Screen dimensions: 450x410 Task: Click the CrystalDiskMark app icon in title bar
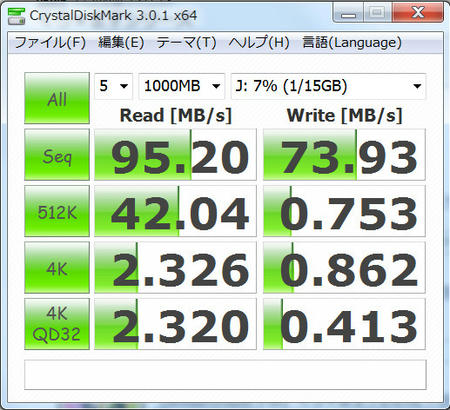tap(17, 16)
